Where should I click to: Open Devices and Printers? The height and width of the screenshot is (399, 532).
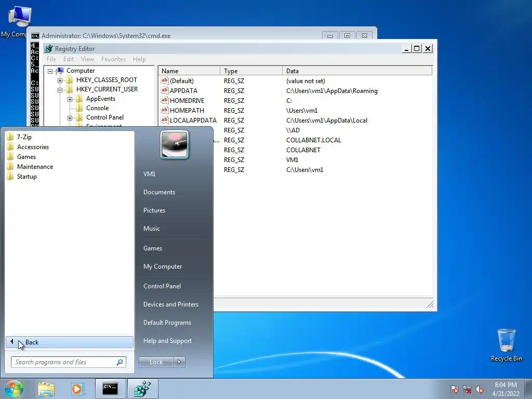tap(170, 304)
